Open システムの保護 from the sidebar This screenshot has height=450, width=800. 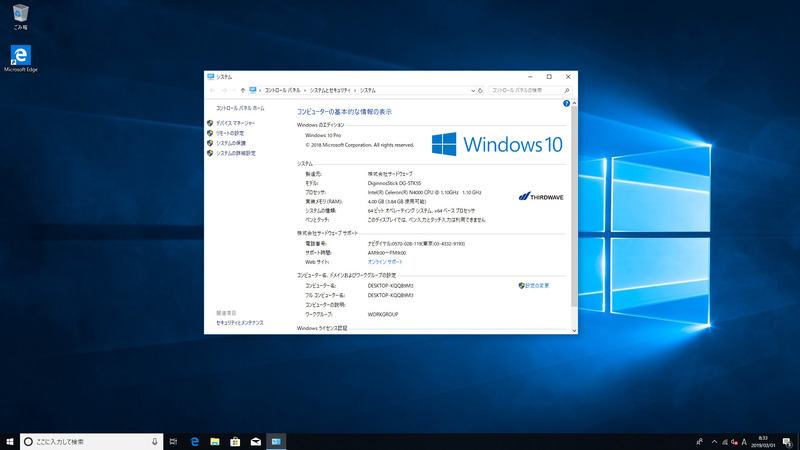point(231,143)
